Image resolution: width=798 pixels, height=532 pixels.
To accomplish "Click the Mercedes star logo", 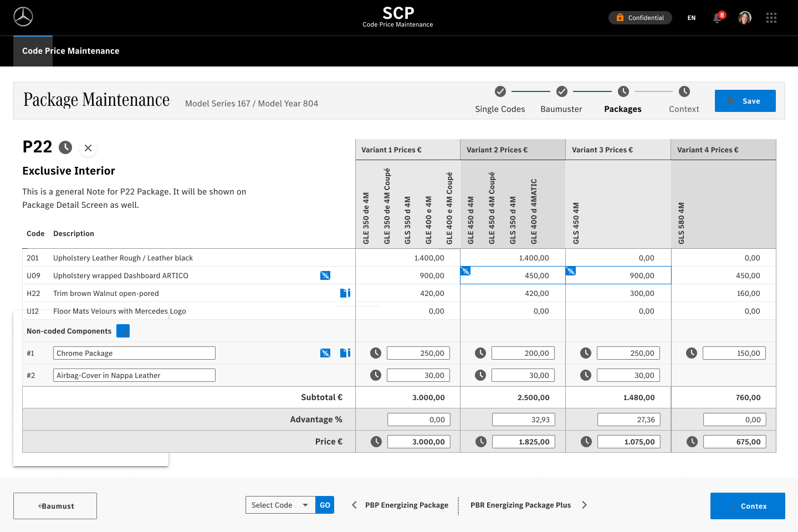I will click(x=23, y=17).
